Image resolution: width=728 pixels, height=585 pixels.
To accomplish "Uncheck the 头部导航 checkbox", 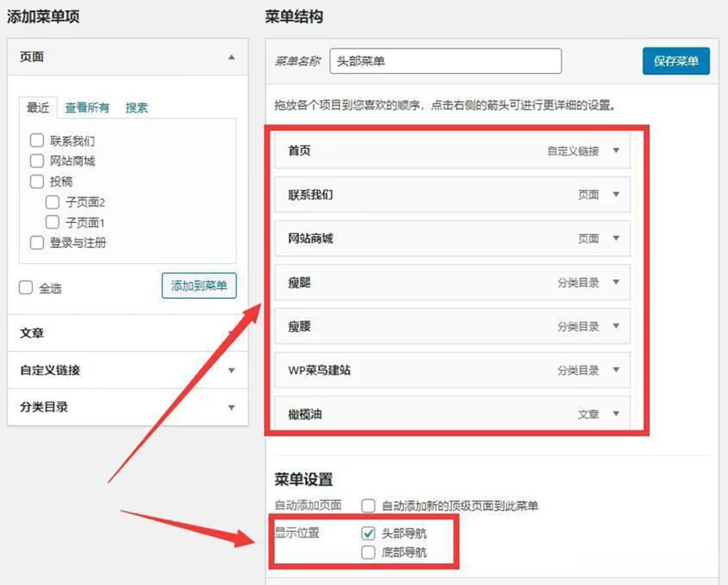I will point(368,533).
